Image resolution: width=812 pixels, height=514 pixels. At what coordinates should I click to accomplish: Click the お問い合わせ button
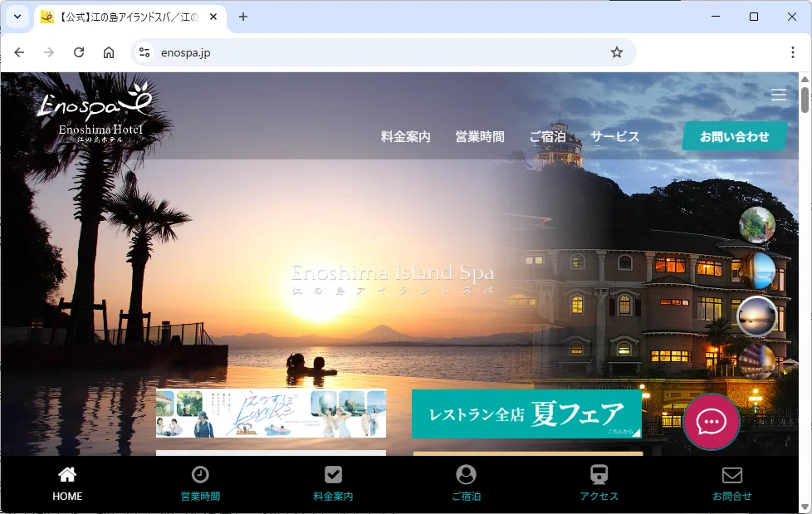[734, 136]
